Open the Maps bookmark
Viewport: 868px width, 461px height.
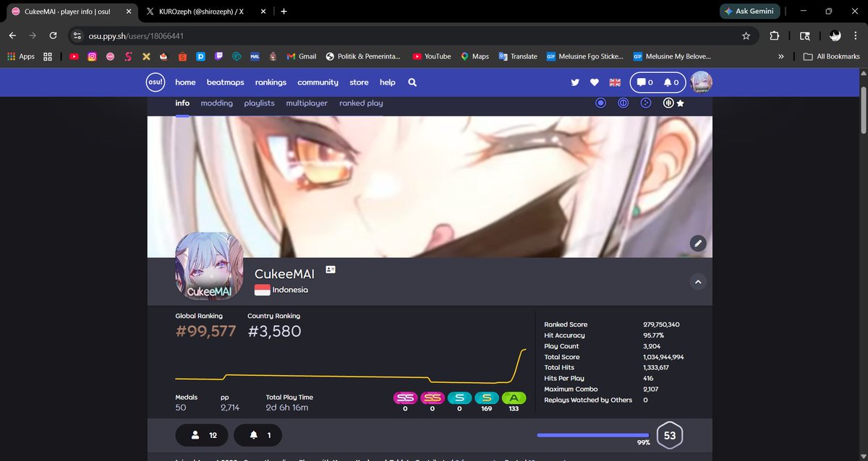tap(475, 56)
